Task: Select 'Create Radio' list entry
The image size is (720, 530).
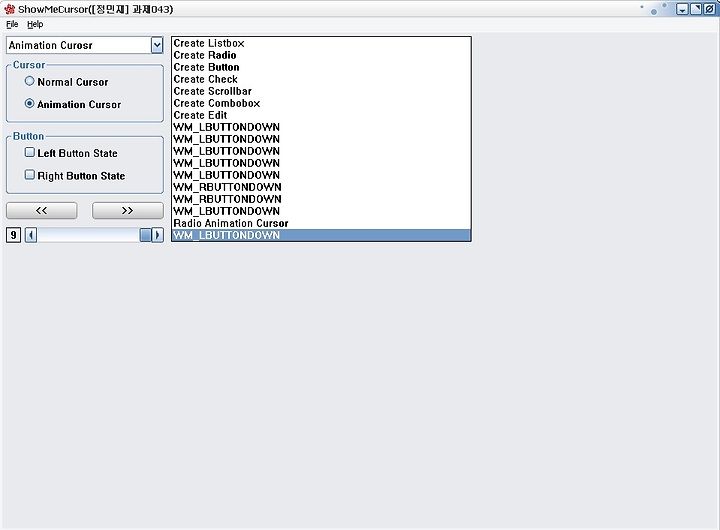Action: 321,55
